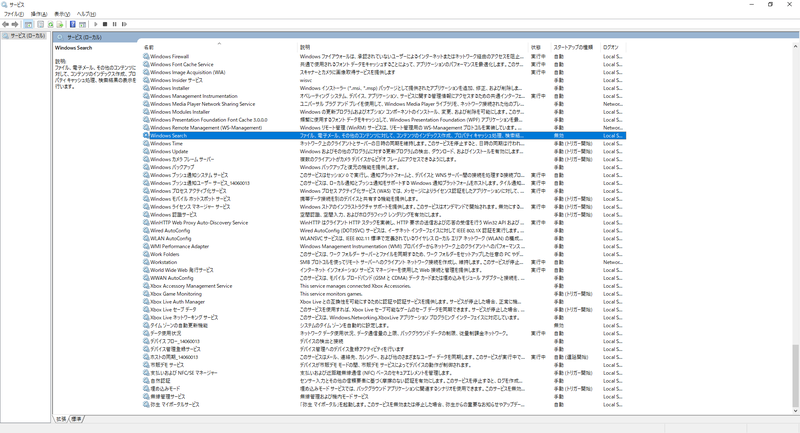The height and width of the screenshot is (433, 800).
Task: Click the scrollbar down arrow
Action: [795, 411]
